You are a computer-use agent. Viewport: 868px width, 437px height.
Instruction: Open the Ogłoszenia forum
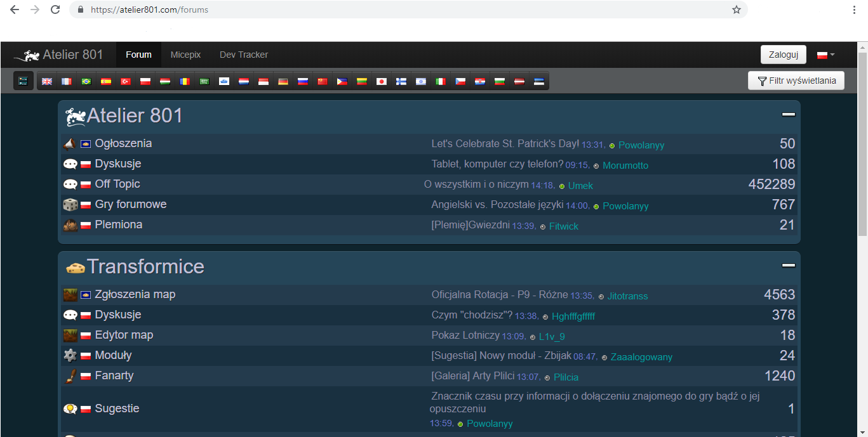(x=123, y=144)
